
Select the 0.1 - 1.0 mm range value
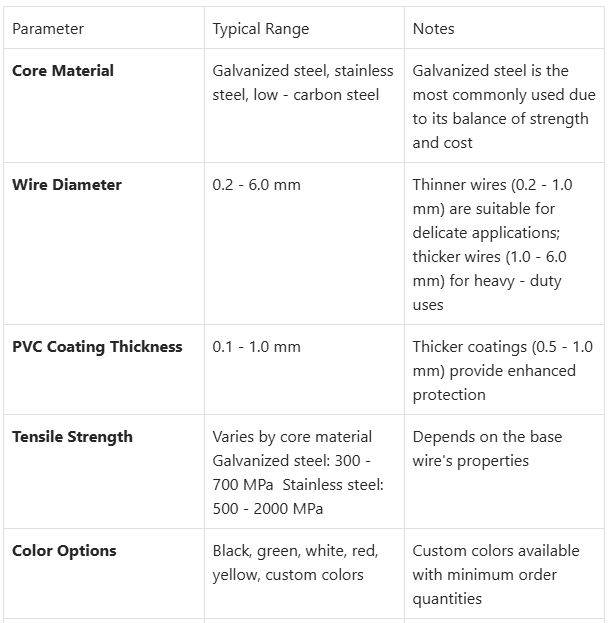256,347
